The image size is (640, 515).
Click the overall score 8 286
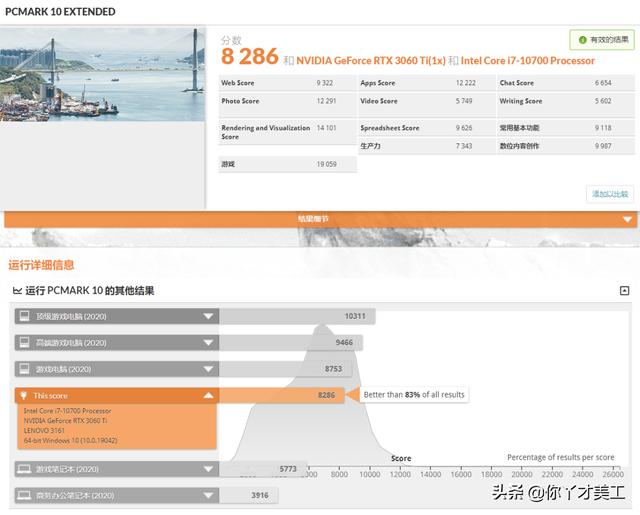point(249,57)
